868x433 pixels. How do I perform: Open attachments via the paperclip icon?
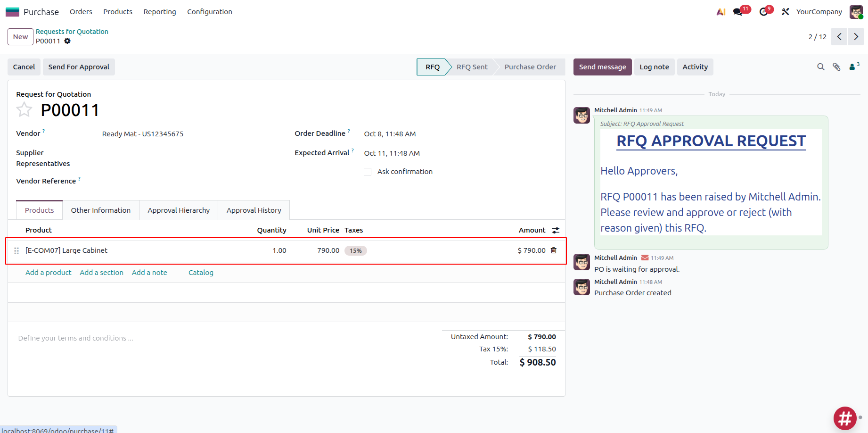tap(837, 67)
